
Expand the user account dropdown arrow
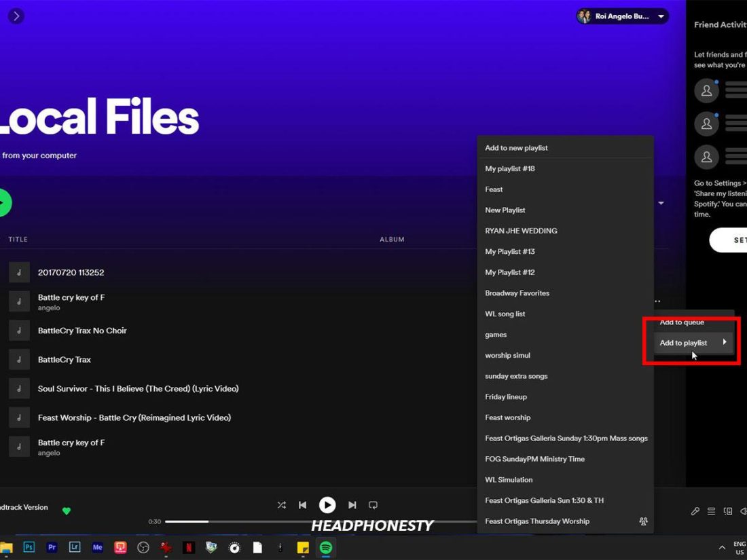661,17
